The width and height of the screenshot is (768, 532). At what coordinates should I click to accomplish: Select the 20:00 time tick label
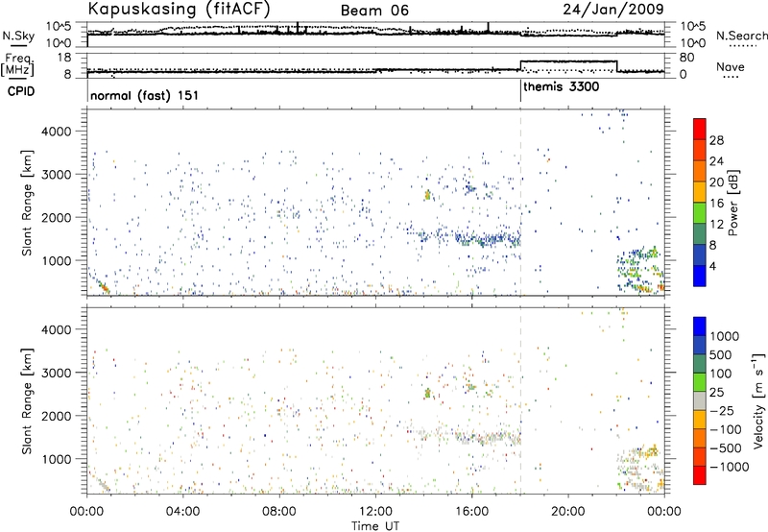point(568,512)
